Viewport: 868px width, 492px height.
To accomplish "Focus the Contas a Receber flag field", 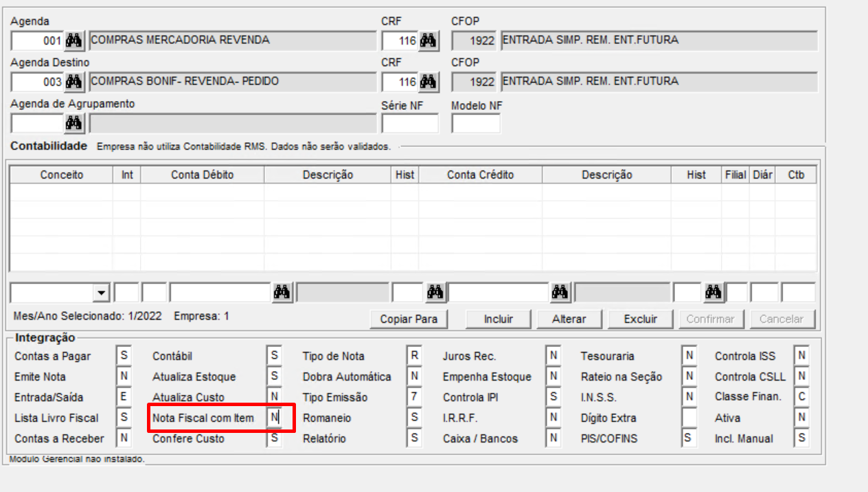I will click(x=124, y=438).
